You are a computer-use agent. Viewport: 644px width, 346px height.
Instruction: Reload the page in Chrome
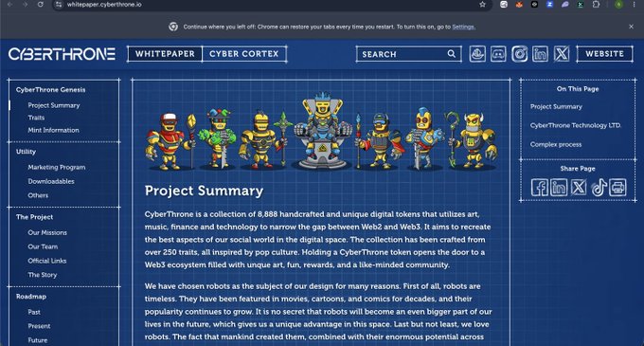(40, 5)
